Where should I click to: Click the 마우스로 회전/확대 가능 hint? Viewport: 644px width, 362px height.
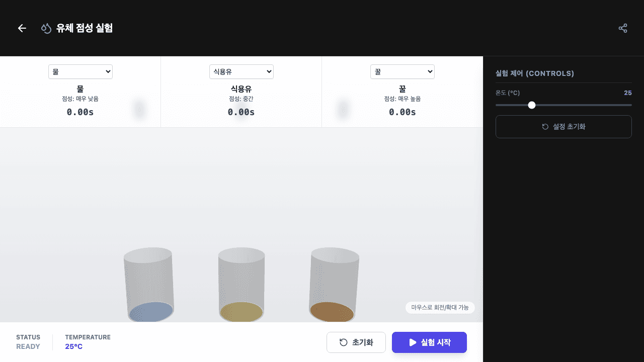pyautogui.click(x=440, y=307)
